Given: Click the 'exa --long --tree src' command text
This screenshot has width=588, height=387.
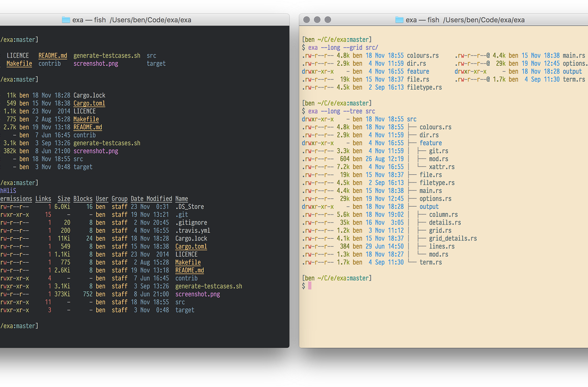Looking at the screenshot, I should coord(342,111).
